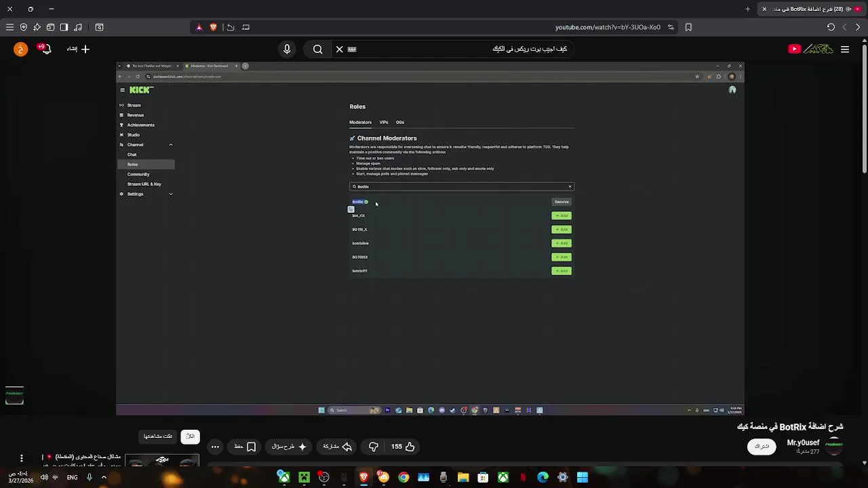Select the All filter chip
This screenshot has width=868, height=488.
click(191, 436)
